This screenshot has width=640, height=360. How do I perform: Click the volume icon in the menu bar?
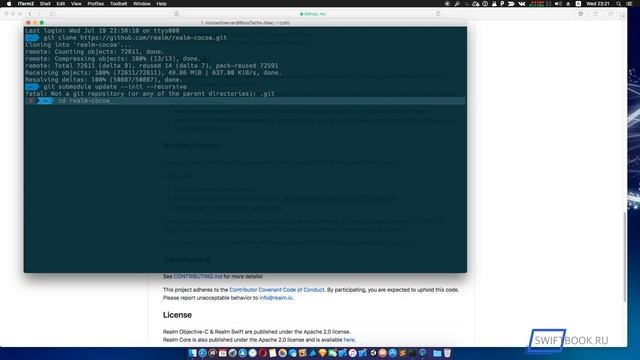pyautogui.click(x=558, y=4)
